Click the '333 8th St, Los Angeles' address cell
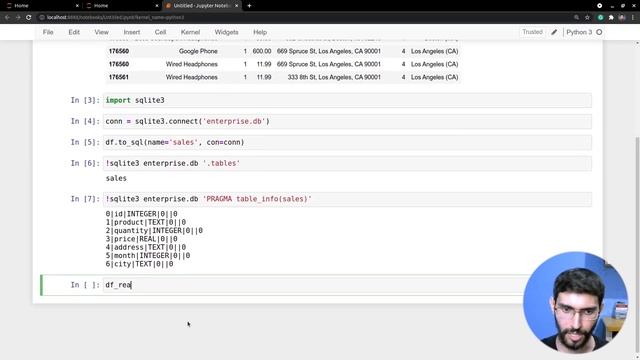640x360 pixels. point(334,77)
